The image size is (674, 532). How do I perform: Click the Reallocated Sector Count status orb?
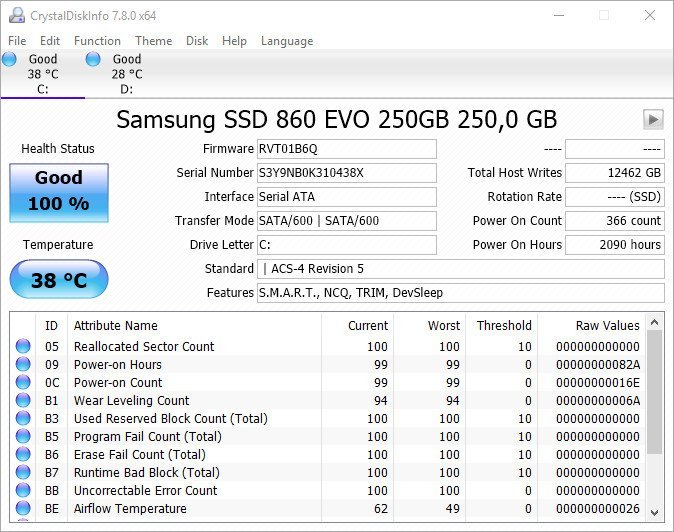coord(23,347)
